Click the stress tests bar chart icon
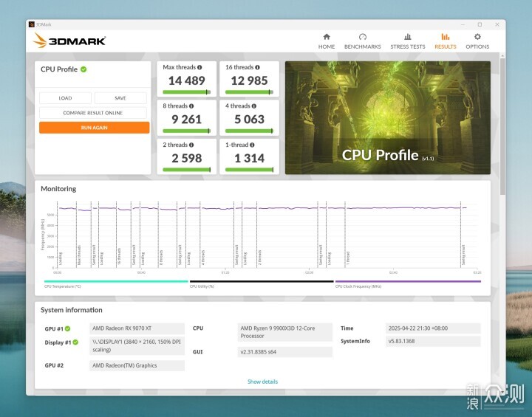 407,37
